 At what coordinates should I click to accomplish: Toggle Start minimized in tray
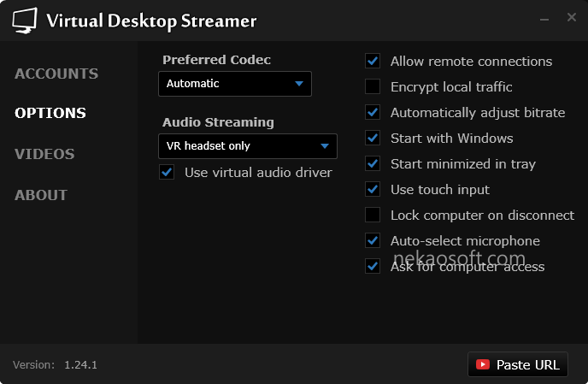point(373,163)
